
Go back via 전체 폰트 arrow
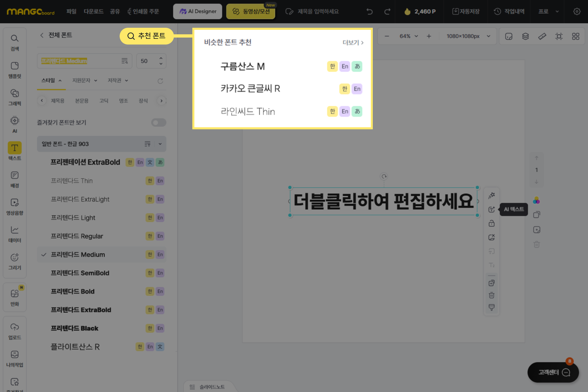[x=42, y=35]
